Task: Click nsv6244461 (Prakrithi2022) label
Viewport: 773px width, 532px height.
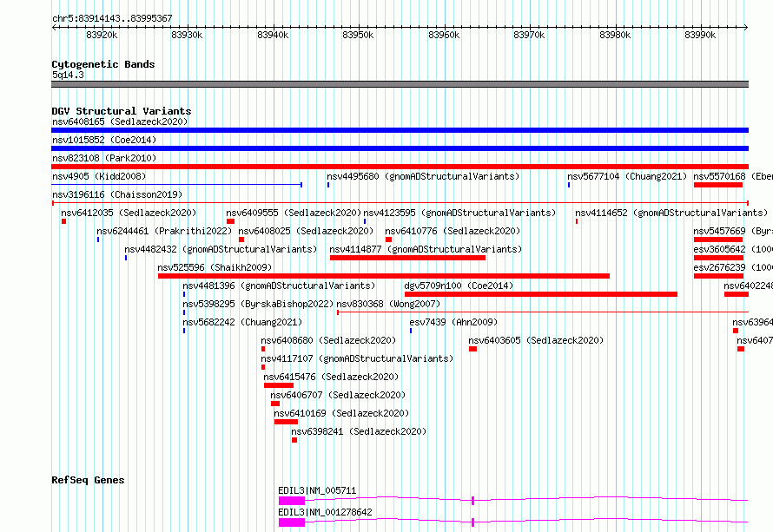Action: pos(164,231)
